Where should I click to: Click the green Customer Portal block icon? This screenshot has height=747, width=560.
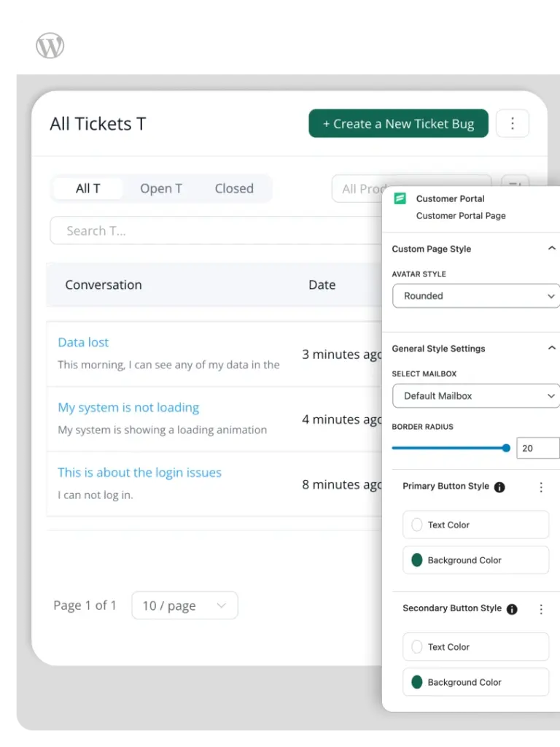point(400,198)
